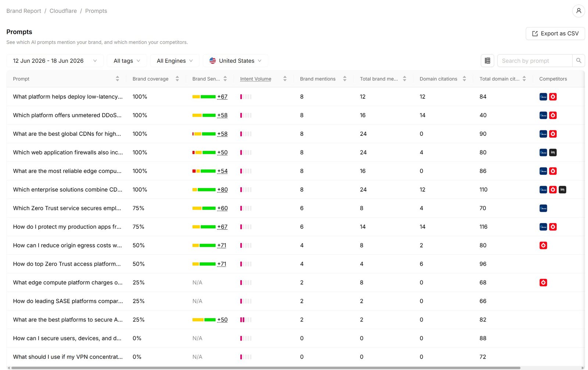The width and height of the screenshot is (588, 370).
Task: Open prompt 'Which web application firewalls also inc...'
Action: pyautogui.click(x=68, y=152)
